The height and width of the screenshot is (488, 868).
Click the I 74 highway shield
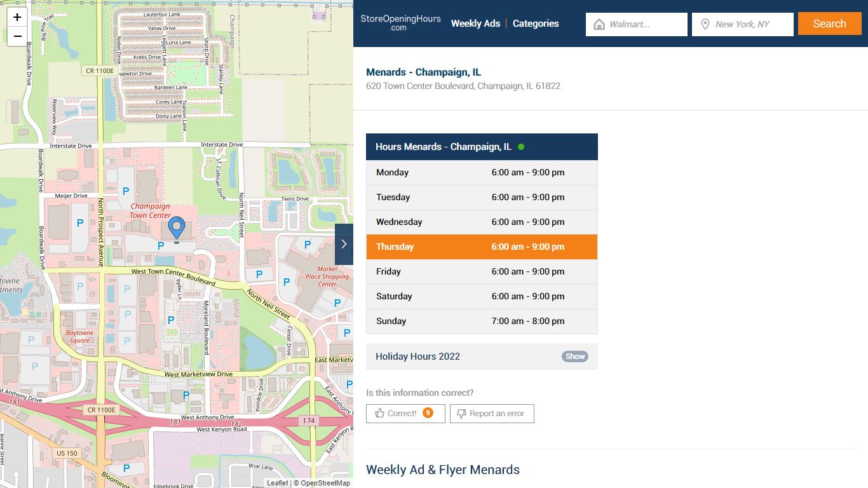click(309, 421)
